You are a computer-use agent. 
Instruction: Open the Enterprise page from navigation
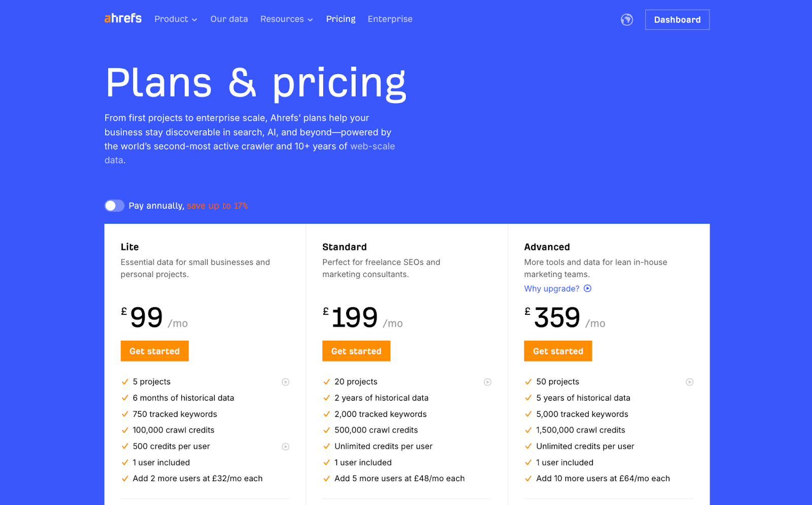[390, 19]
